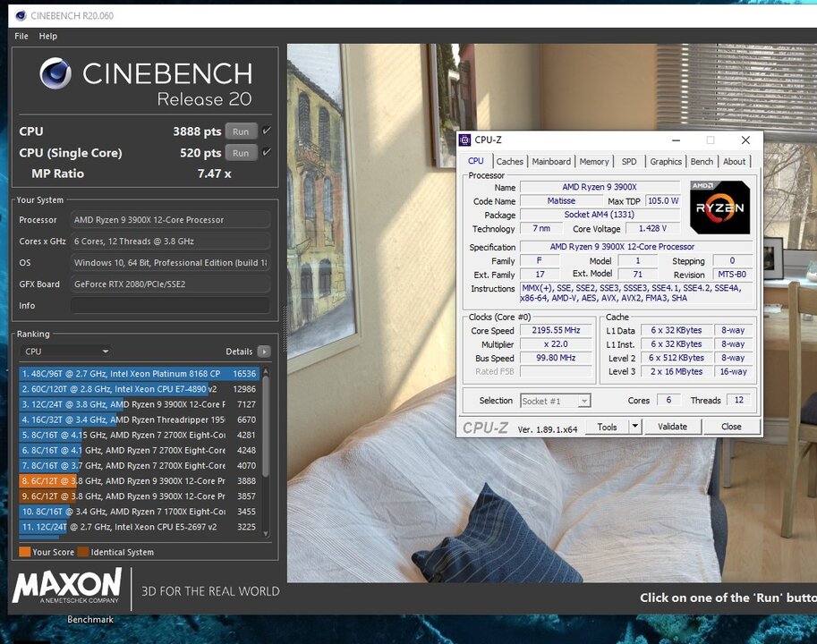817x644 pixels.
Task: Select ranking row 5 scoring 4281
Action: pos(139,436)
